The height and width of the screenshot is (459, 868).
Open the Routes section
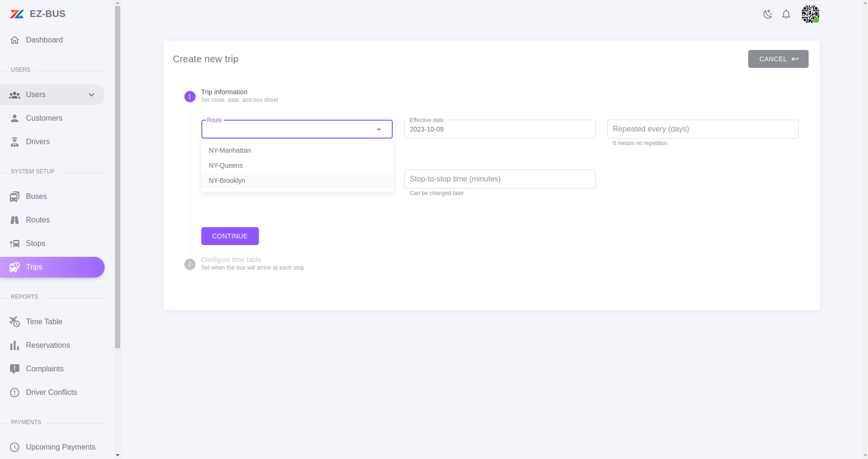38,220
